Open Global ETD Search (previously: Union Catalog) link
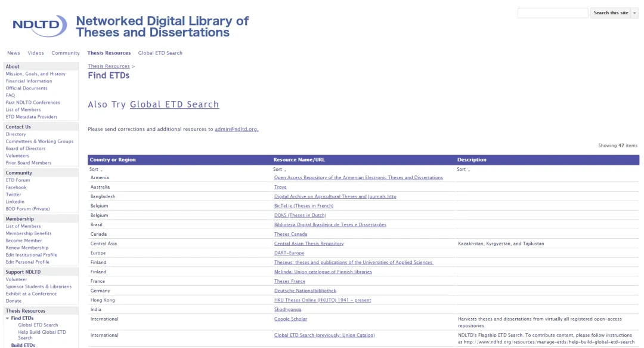The width and height of the screenshot is (644, 348). 324,335
